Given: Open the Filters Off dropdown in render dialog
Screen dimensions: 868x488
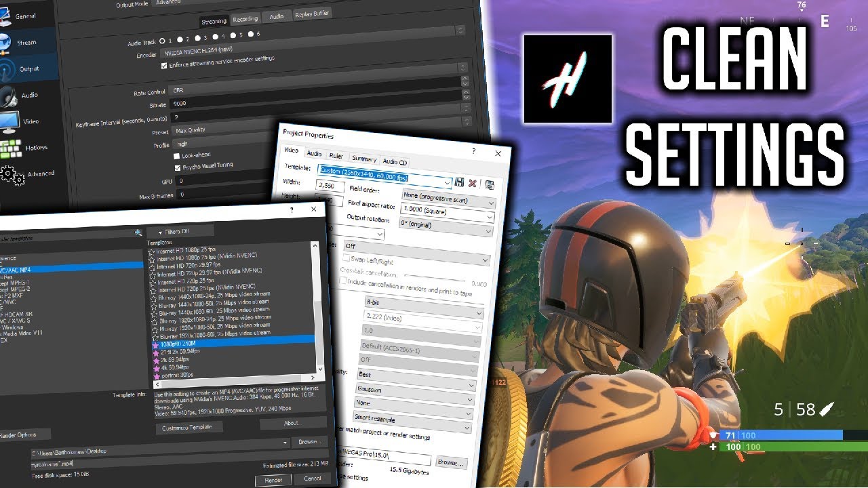Looking at the screenshot, I should tap(180, 232).
